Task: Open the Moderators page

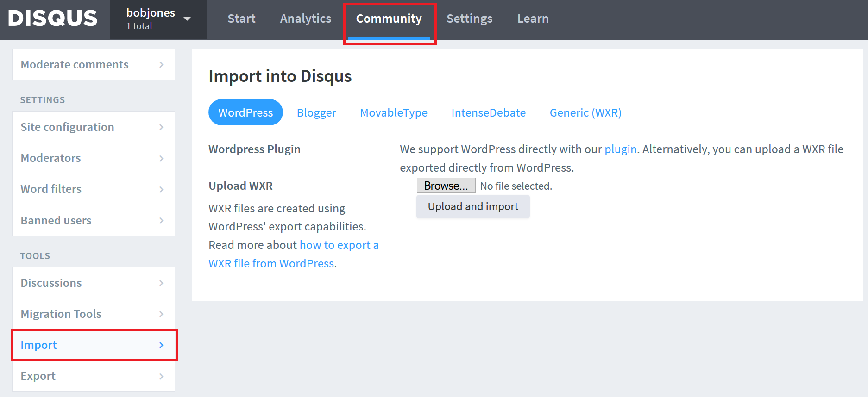Action: [94, 158]
